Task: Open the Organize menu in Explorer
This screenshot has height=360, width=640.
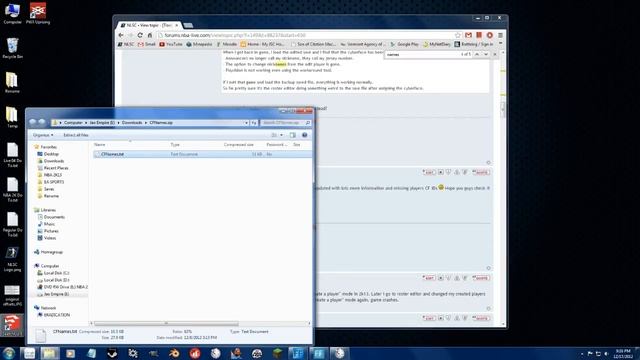Action: coord(43,135)
